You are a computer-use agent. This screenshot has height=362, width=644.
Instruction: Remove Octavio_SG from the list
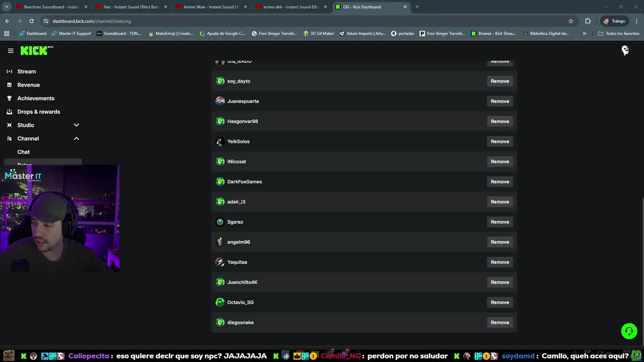500,302
